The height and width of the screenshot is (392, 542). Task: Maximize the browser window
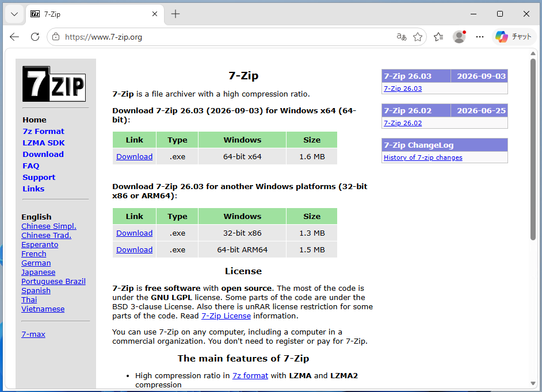[x=500, y=14]
